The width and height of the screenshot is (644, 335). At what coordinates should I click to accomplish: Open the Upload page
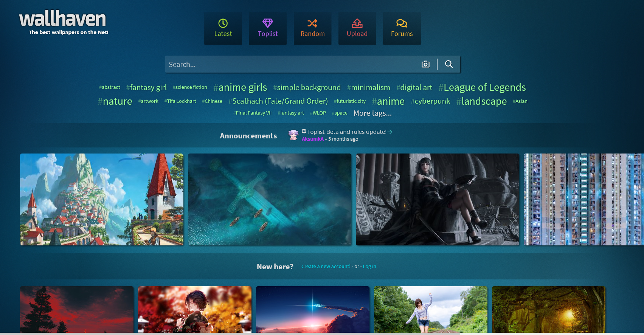(357, 28)
